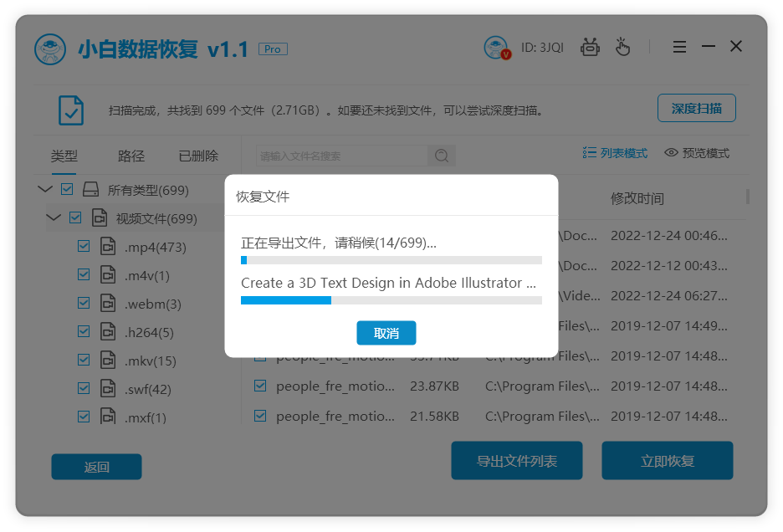Click the 小白数据恢复 logo icon
The width and height of the screenshot is (783, 532).
50,48
